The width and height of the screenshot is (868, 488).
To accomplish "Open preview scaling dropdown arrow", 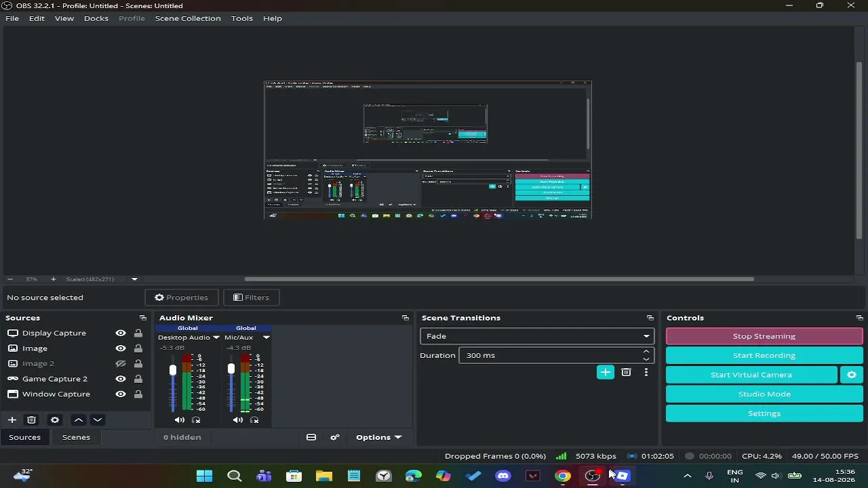I will click(x=134, y=279).
